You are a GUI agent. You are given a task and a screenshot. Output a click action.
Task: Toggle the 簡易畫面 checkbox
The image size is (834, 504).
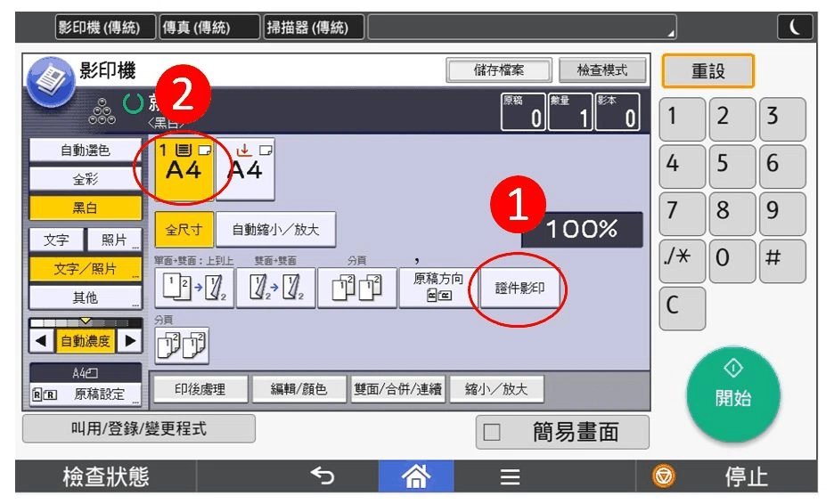coord(492,432)
